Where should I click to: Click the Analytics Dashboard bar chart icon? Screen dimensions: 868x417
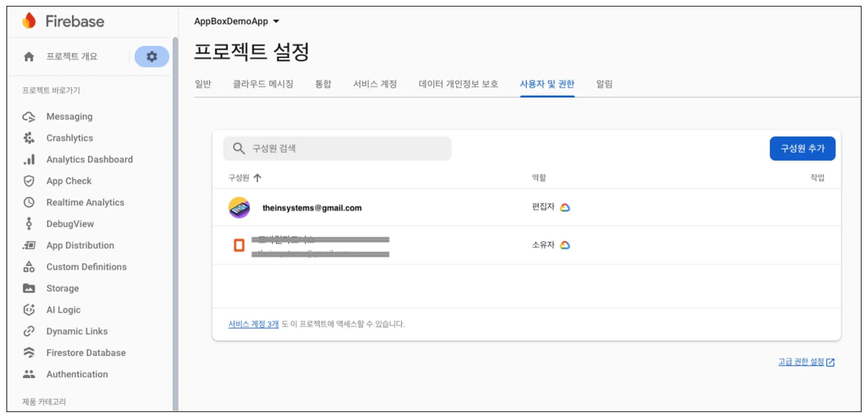(29, 160)
